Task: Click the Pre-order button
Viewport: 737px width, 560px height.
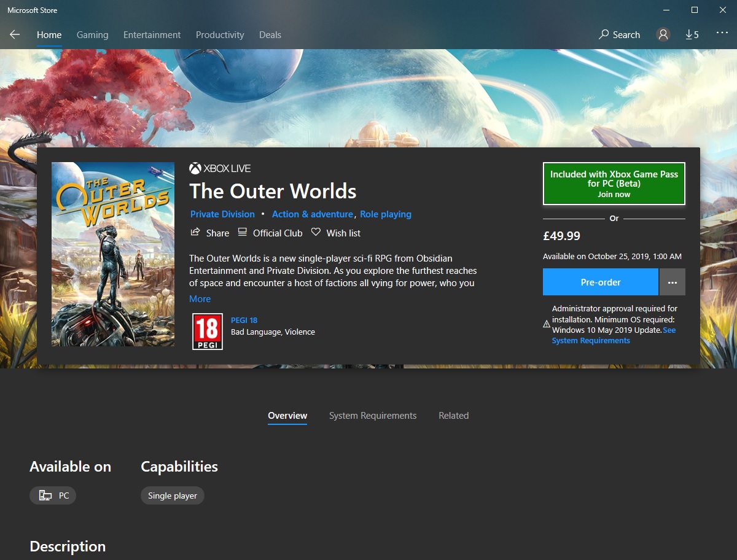Action: (601, 282)
